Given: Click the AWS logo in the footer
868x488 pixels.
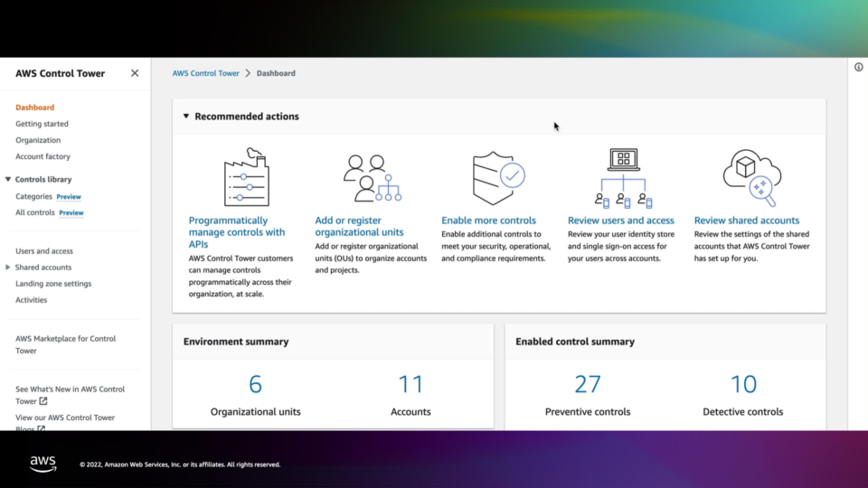Looking at the screenshot, I should [x=42, y=464].
